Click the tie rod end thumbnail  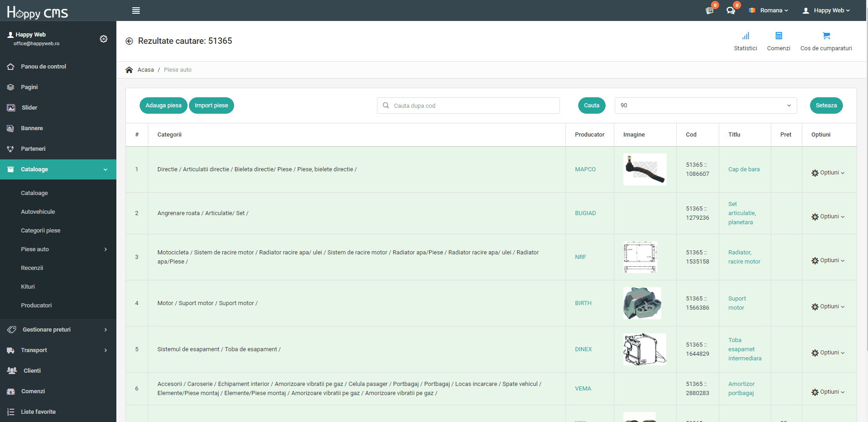(645, 169)
